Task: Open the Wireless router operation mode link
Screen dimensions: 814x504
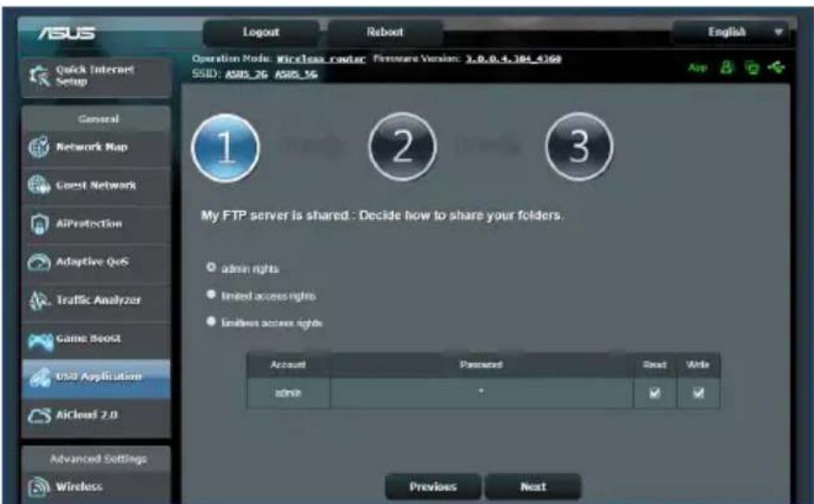Action: pyautogui.click(x=321, y=58)
